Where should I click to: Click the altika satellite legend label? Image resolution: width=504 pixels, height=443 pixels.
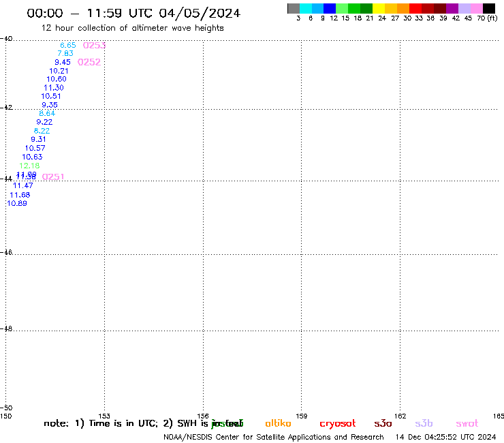278,423
